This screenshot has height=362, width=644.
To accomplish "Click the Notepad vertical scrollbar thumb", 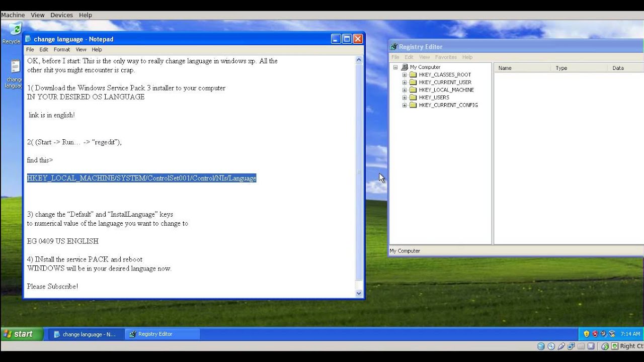I will pos(359,172).
